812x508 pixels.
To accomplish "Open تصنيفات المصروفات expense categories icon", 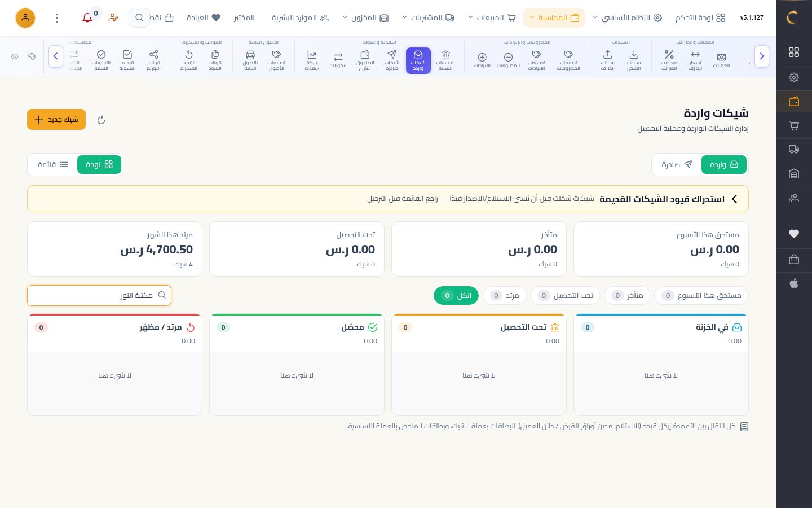I will pyautogui.click(x=568, y=60).
